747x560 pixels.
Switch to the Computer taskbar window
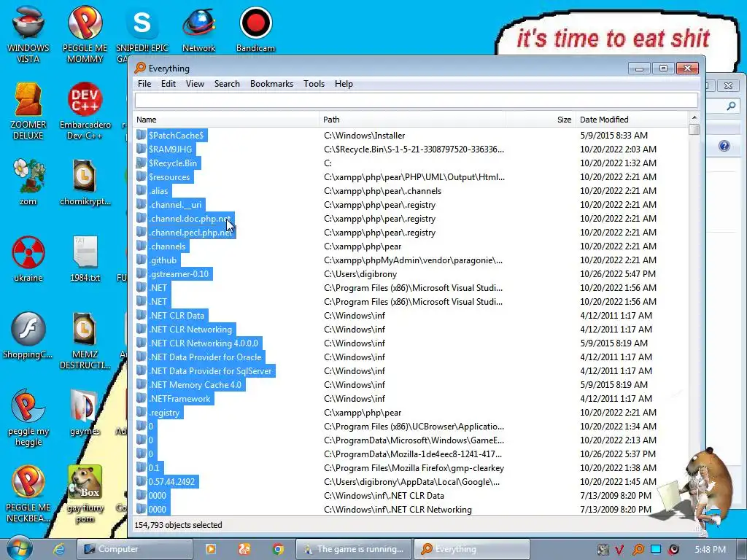coord(135,549)
